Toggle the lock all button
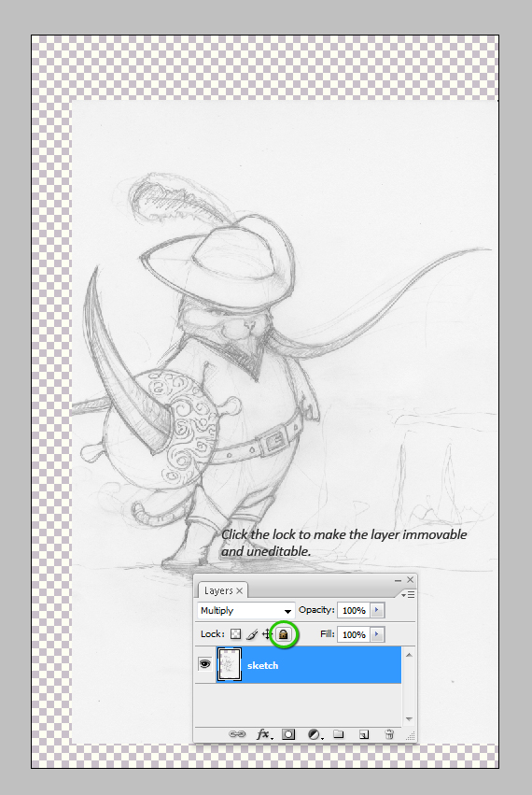 (283, 634)
